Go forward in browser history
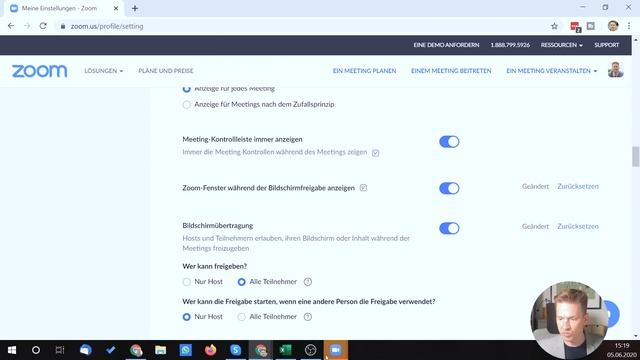This screenshot has height=360, width=640. [x=27, y=26]
